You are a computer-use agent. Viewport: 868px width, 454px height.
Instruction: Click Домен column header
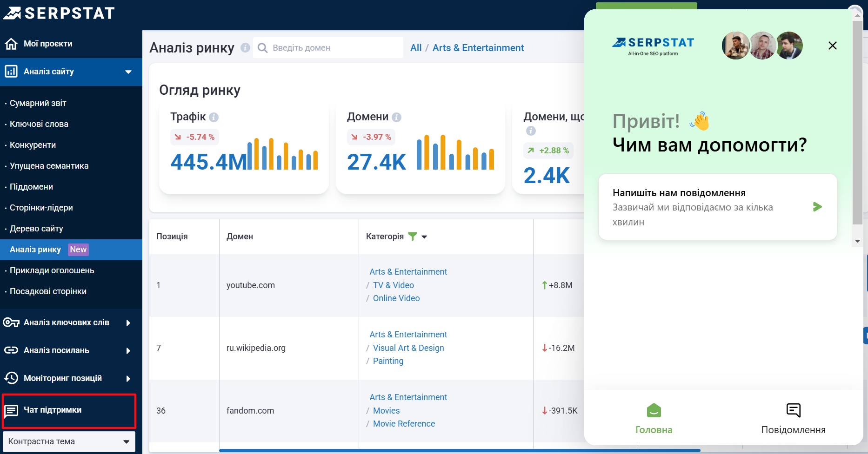(240, 237)
